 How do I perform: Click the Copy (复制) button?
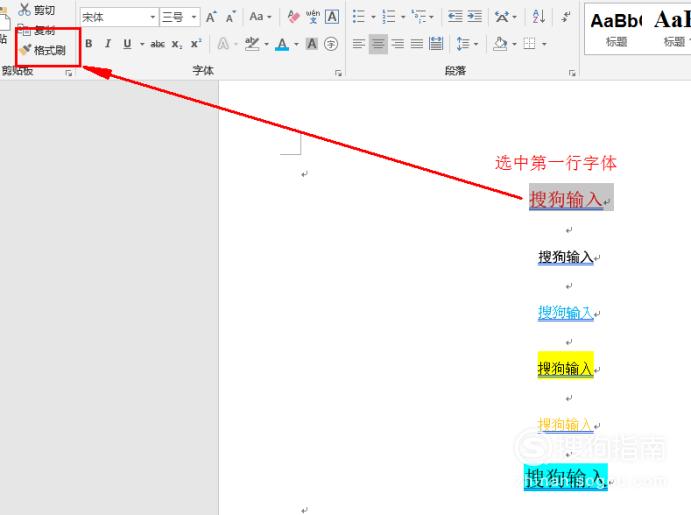37,30
